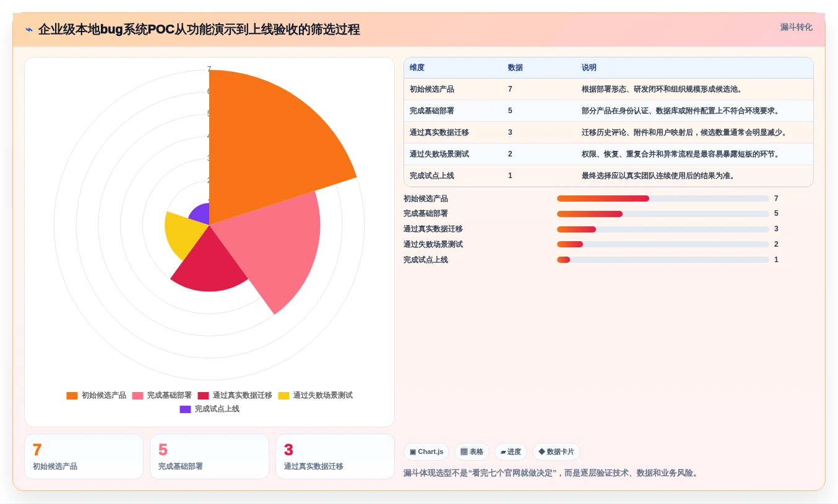838x504 pixels.
Task: Click the 完成试点上线 legend label
Action: coord(217,409)
